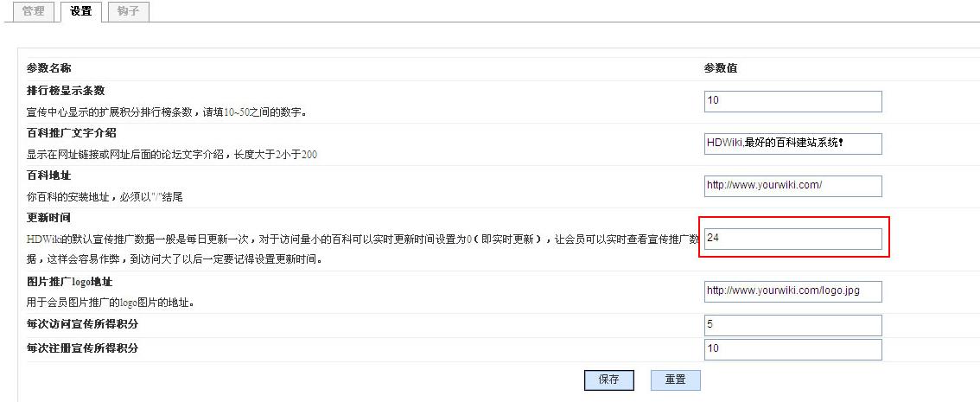The height and width of the screenshot is (402, 980).
Task: Click the 图片推广logo地址 heading label
Action: click(x=69, y=281)
